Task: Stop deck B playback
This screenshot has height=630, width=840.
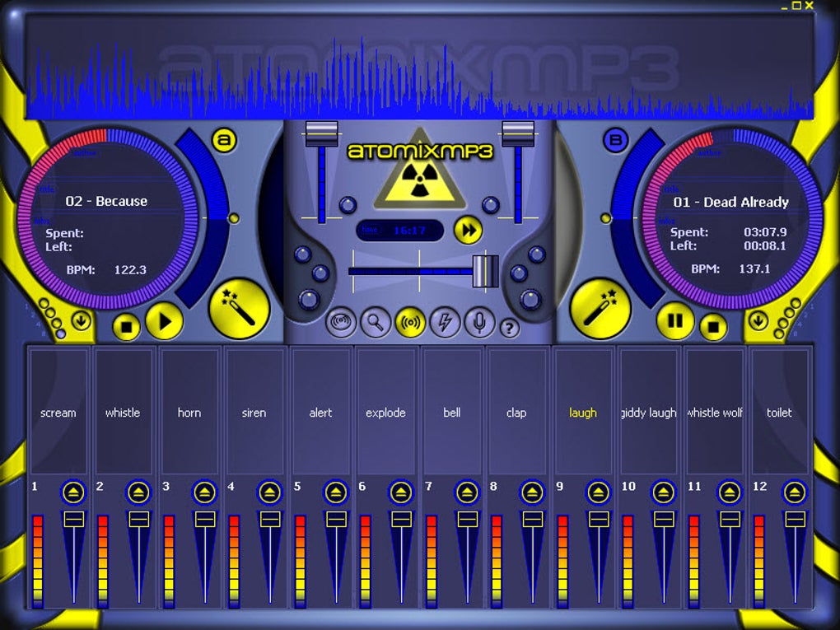Action: (713, 326)
